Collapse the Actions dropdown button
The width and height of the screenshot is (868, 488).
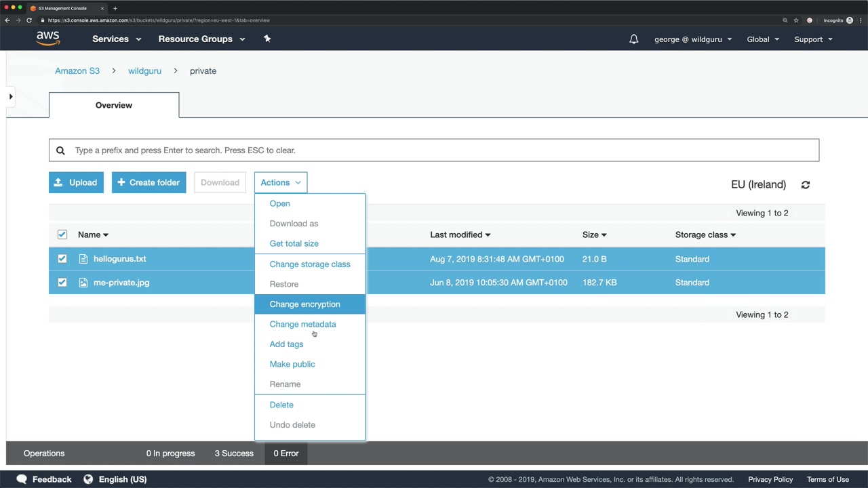pos(281,182)
